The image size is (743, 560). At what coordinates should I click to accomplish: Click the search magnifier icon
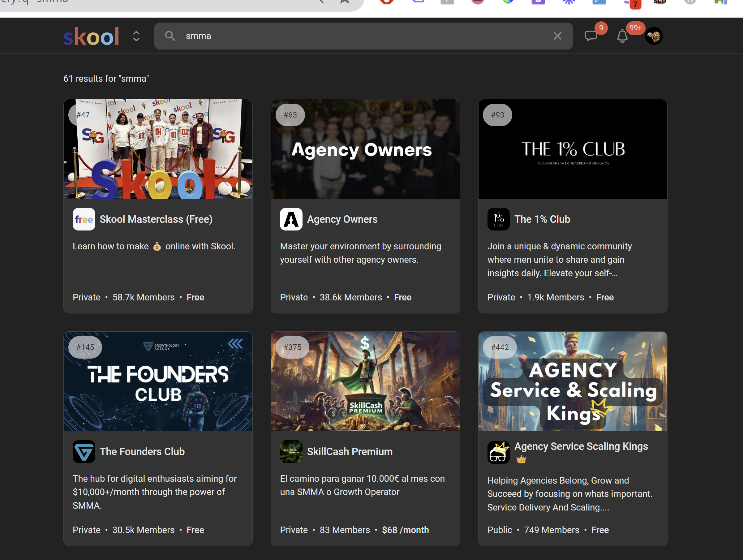point(170,36)
